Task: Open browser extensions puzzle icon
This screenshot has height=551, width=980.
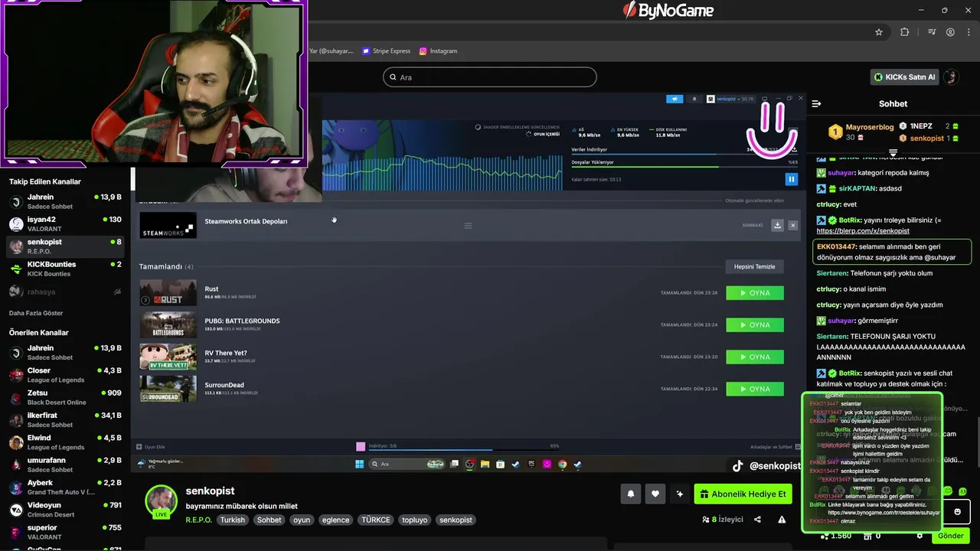Action: (905, 32)
